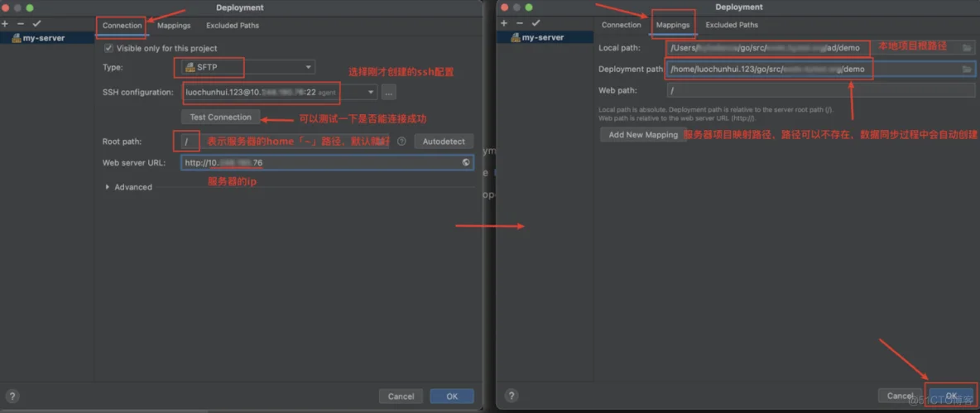This screenshot has width=980, height=413.
Task: Open help in left Deployment window
Action: tap(12, 396)
